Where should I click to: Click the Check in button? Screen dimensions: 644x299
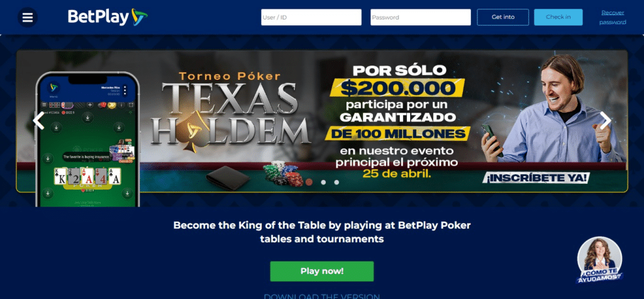click(558, 17)
